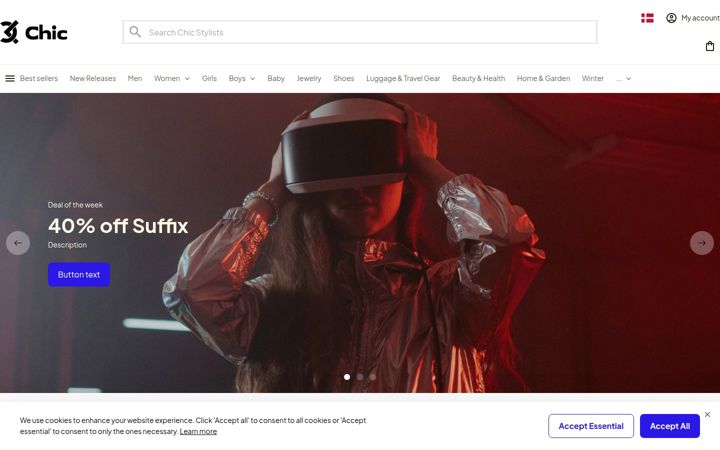Select the first carousel dot
This screenshot has height=450, width=720.
click(347, 377)
